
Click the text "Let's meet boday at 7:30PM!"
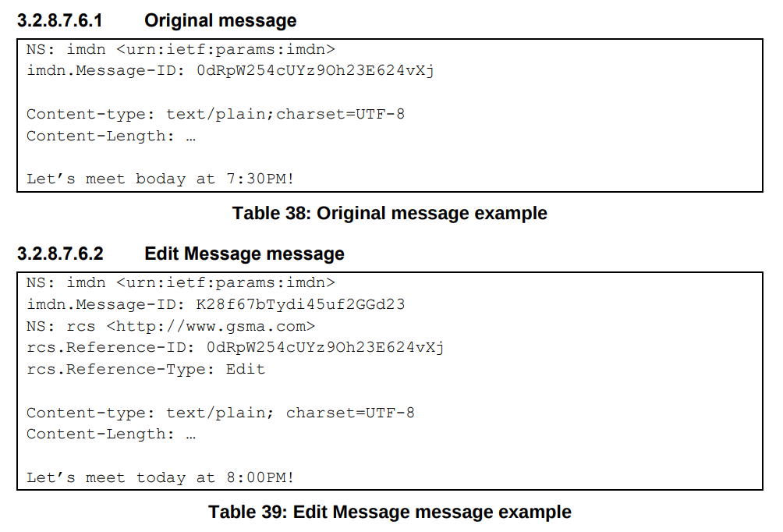(x=161, y=179)
